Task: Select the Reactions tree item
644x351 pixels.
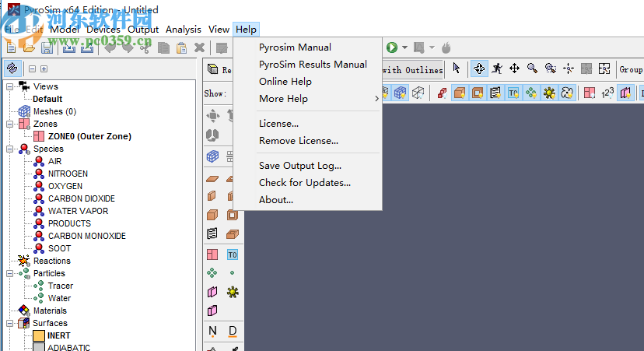Action: (52, 261)
